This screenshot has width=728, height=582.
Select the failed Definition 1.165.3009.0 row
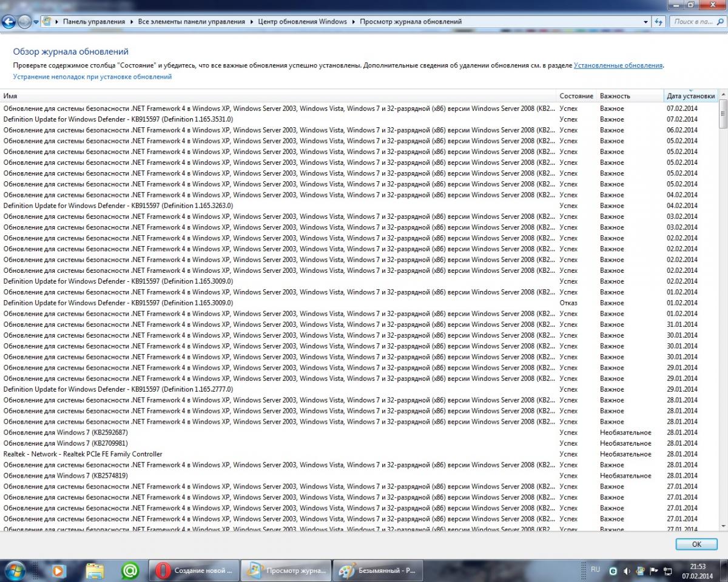coord(359,303)
